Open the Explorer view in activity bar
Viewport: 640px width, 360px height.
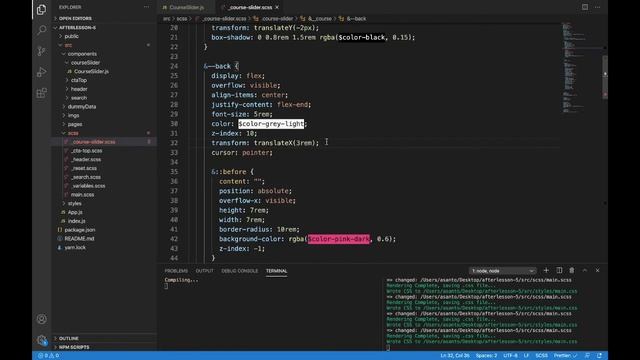[x=41, y=9]
